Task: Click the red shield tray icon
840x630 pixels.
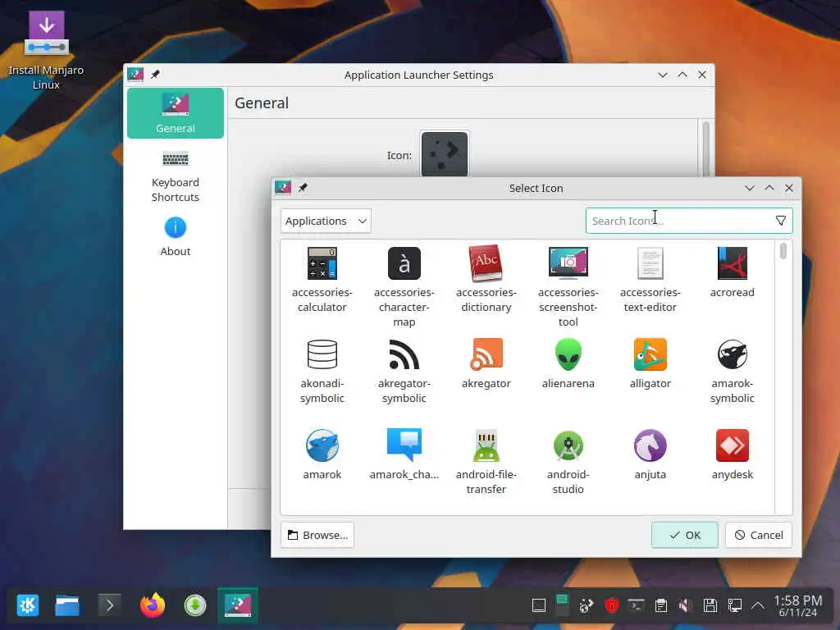Action: coord(611,605)
